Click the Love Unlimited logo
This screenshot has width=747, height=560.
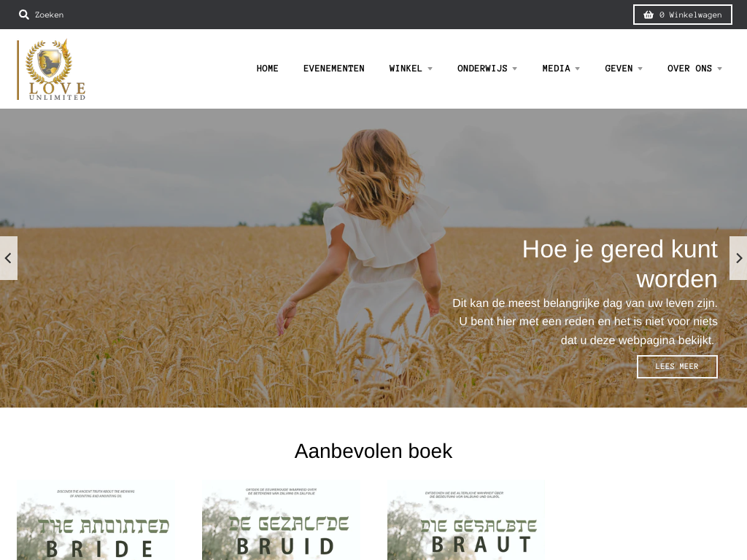coord(52,69)
